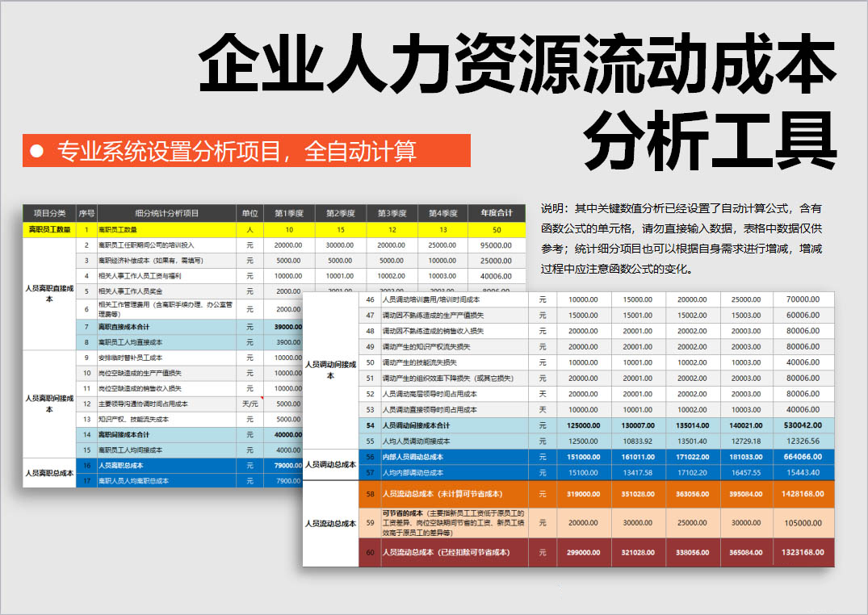
Task: Select the 人员调动间接成本合计 row label
Action: [454, 425]
